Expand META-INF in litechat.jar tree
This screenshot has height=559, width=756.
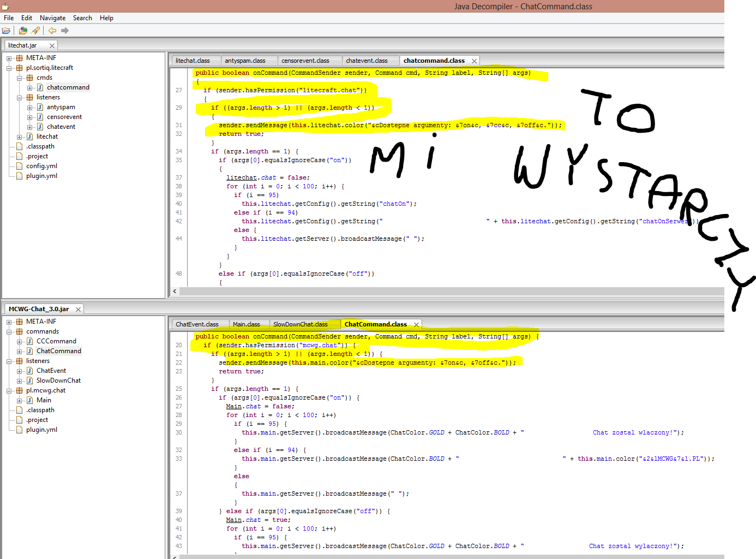9,58
